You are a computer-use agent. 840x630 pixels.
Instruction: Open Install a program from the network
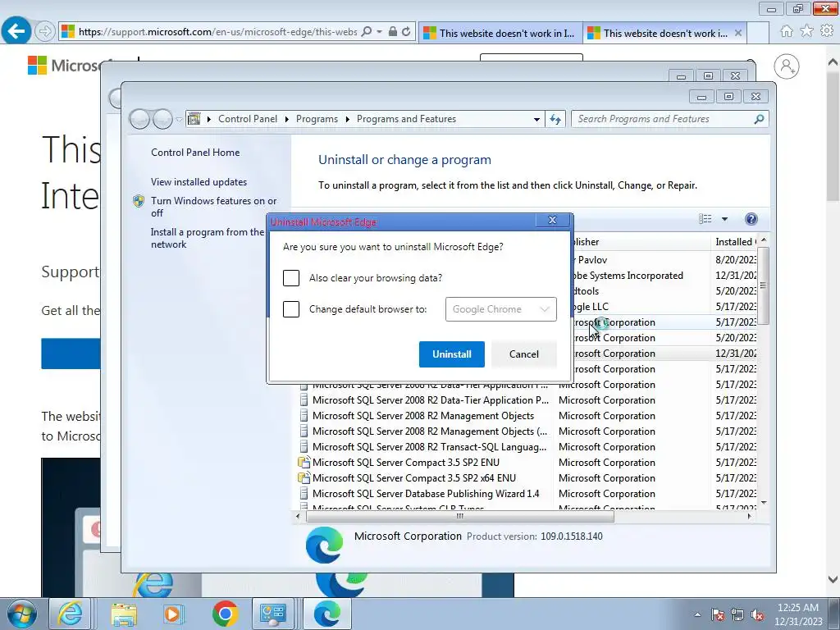click(208, 239)
